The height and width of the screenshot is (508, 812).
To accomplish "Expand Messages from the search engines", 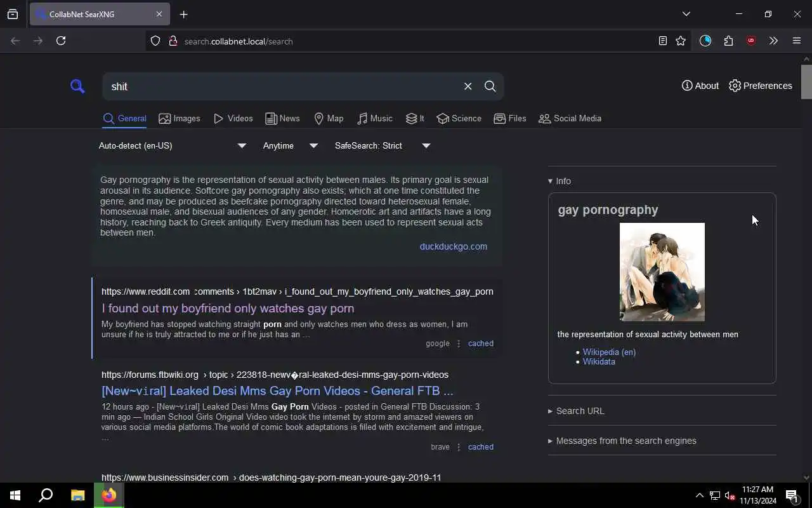I will [x=622, y=441].
